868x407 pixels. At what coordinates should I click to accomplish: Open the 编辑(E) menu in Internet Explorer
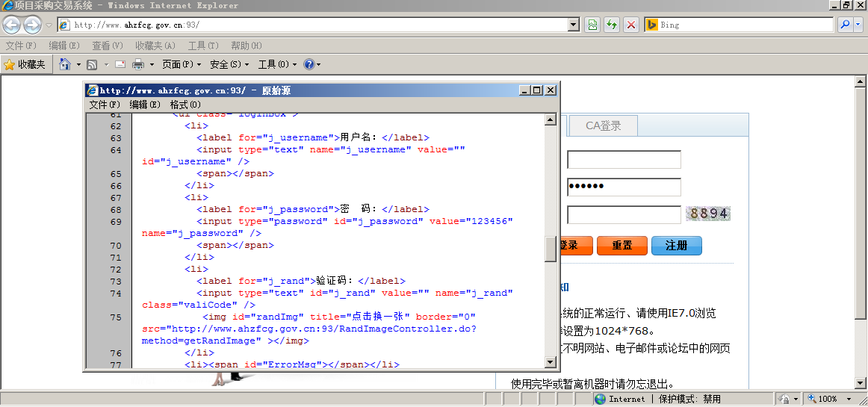tap(64, 46)
